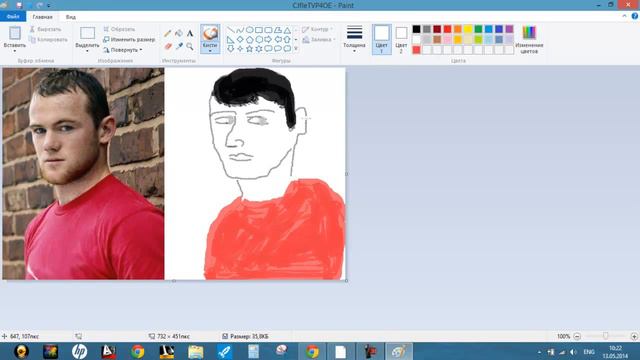Screen dimensions: 640x360
Task: Open Quick Access Toolbar customize arrow
Action: [x=49, y=5]
